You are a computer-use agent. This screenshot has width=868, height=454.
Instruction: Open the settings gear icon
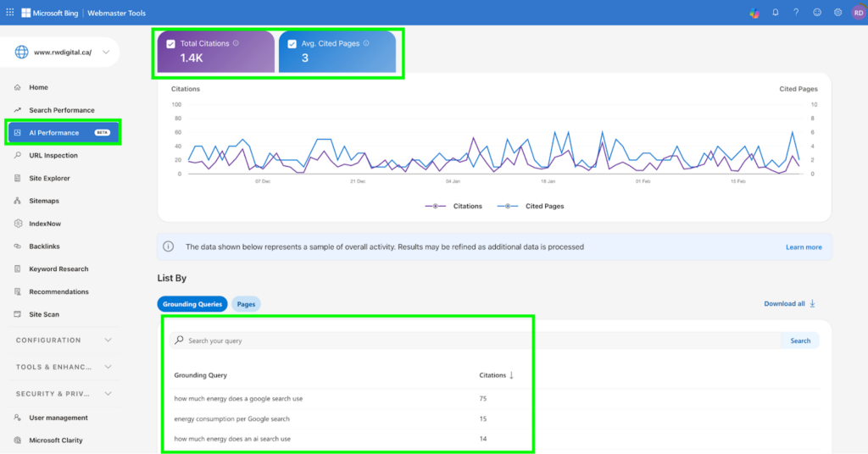click(838, 12)
